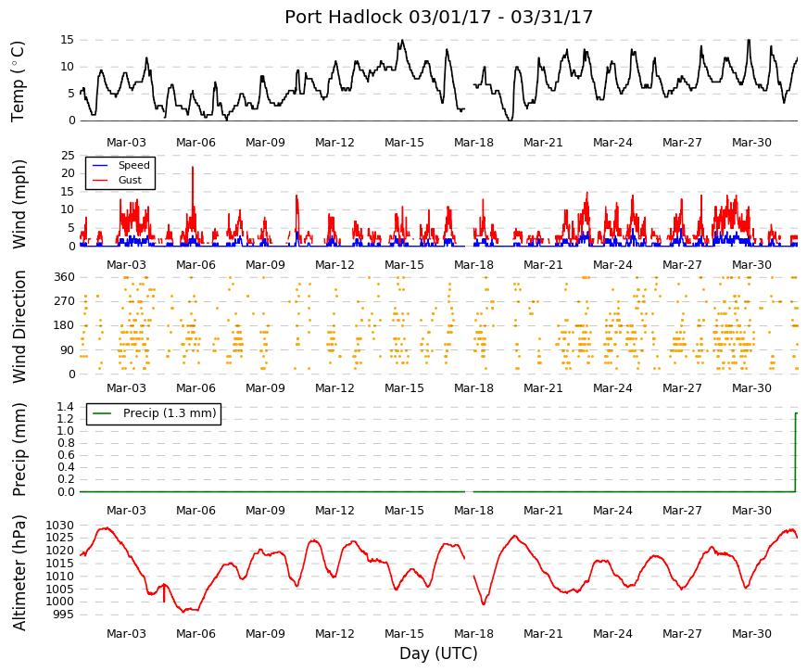This screenshot has width=807, height=672.
Task: Click the green Precip legend line
Action: tap(101, 413)
